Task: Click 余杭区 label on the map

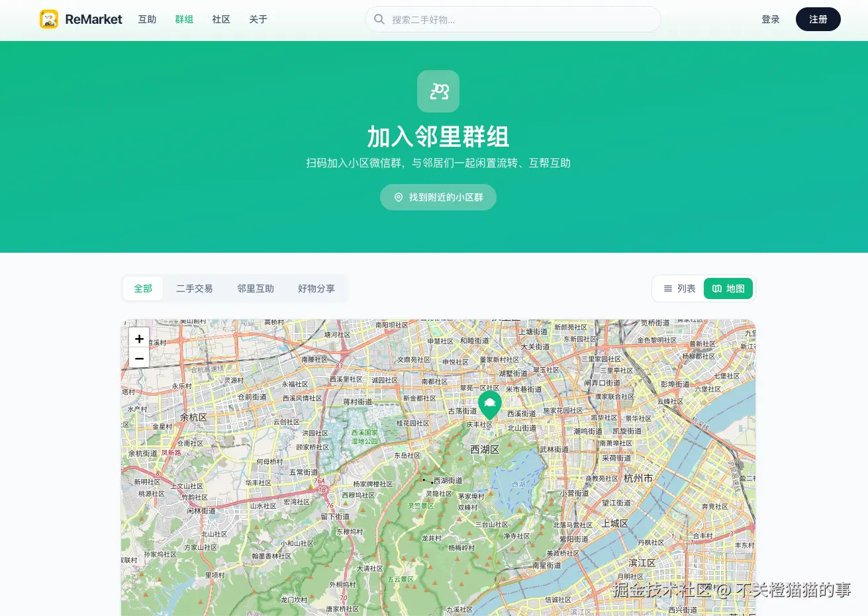Action: tap(194, 418)
